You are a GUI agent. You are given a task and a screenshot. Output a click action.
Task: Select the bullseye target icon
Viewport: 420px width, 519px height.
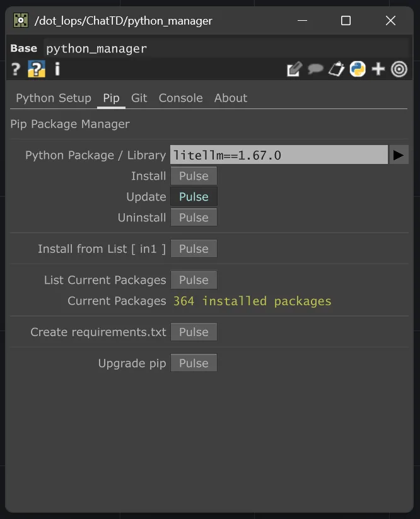coord(399,69)
